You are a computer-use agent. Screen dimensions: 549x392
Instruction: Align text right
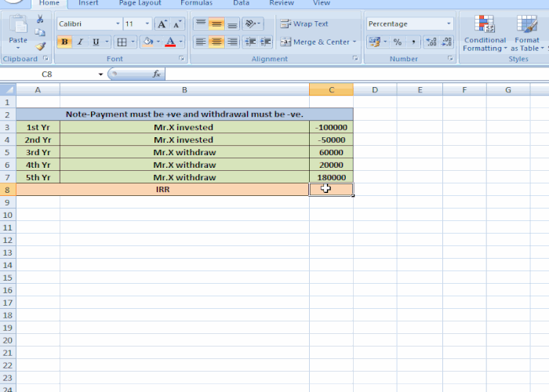232,42
